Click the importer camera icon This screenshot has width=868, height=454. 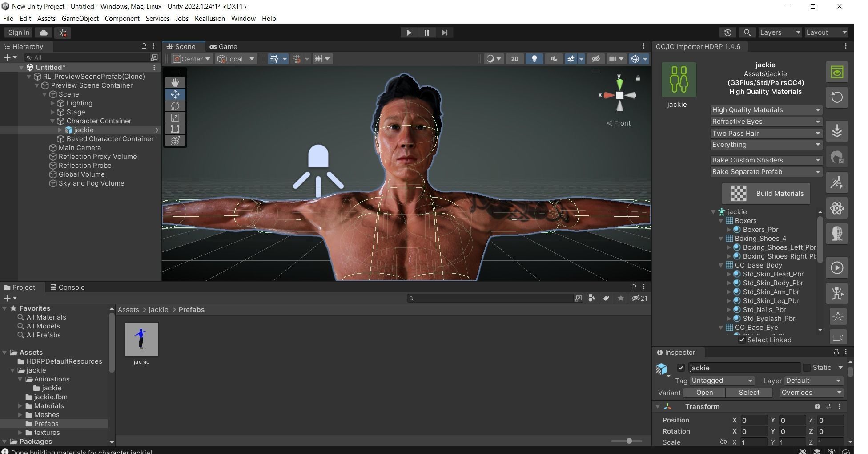pos(838,337)
